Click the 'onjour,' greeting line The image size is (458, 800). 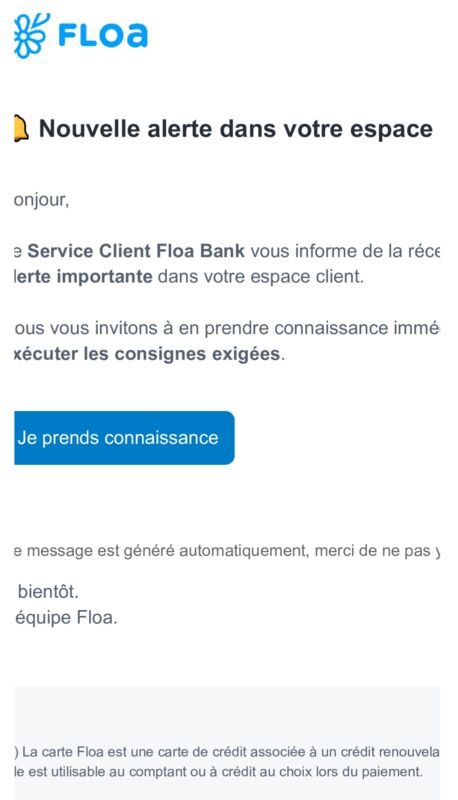pos(41,199)
